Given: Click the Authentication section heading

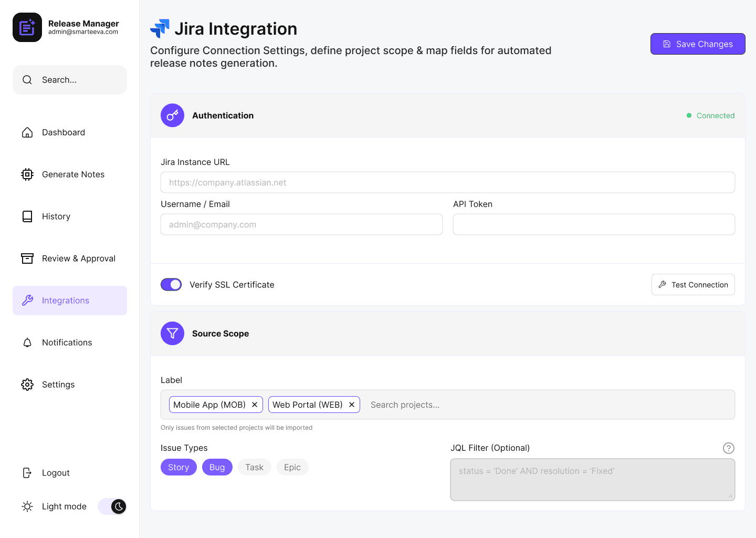Looking at the screenshot, I should point(223,116).
